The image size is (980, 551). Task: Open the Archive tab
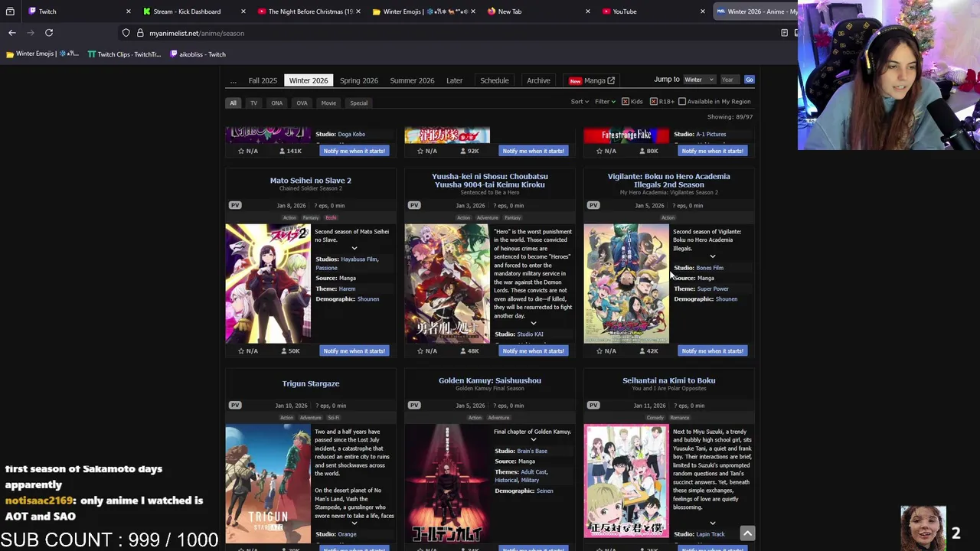coord(538,80)
